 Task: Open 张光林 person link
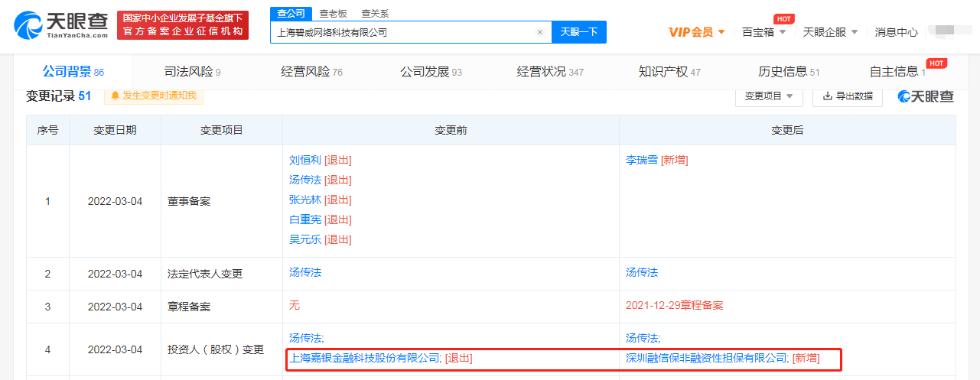click(x=305, y=200)
